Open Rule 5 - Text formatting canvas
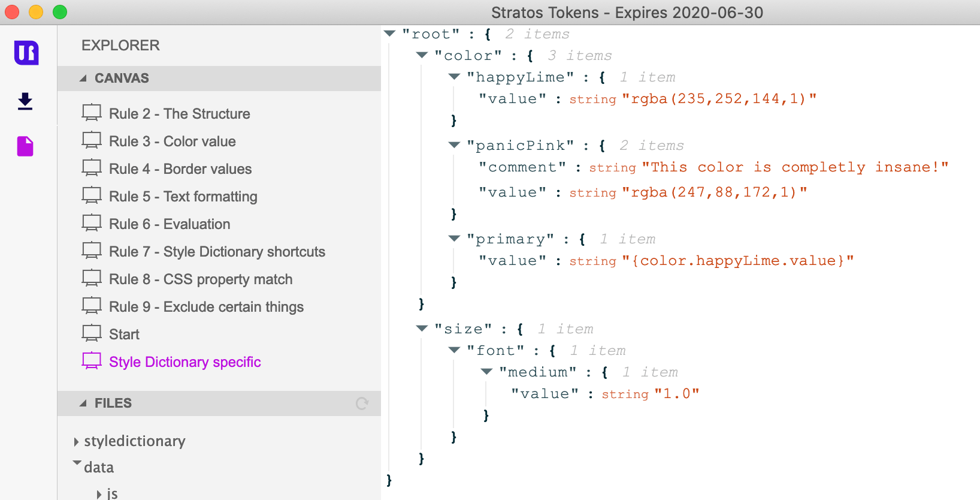Image resolution: width=980 pixels, height=500 pixels. pos(183,197)
